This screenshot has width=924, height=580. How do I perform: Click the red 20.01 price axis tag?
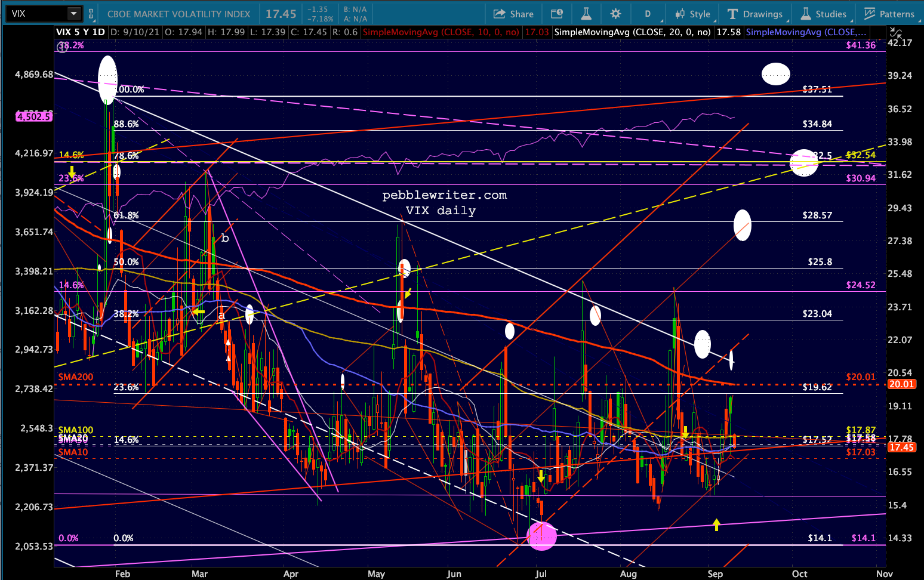[x=901, y=384]
